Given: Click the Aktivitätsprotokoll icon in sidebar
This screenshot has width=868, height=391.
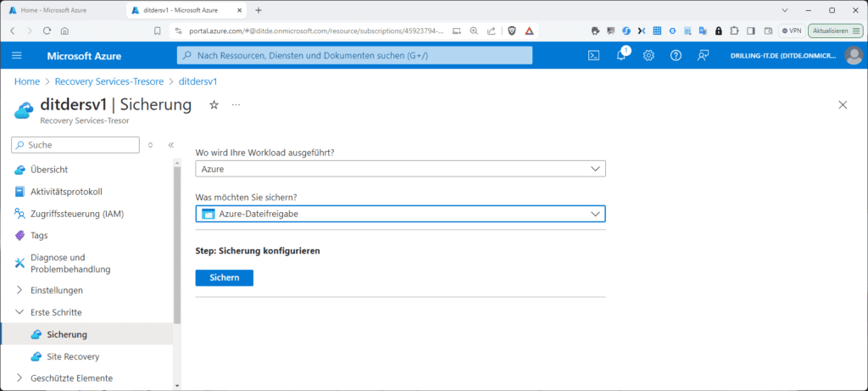Looking at the screenshot, I should pyautogui.click(x=20, y=192).
